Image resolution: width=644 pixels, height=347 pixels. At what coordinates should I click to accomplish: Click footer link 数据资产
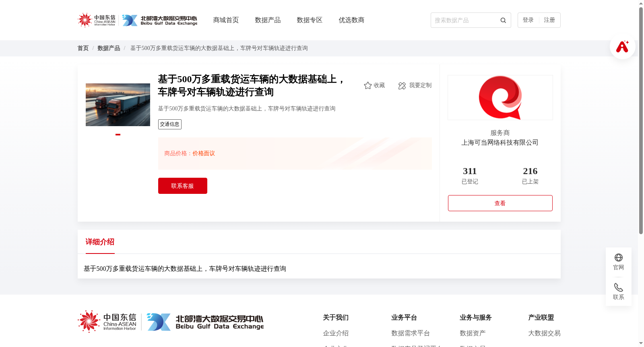click(x=473, y=333)
